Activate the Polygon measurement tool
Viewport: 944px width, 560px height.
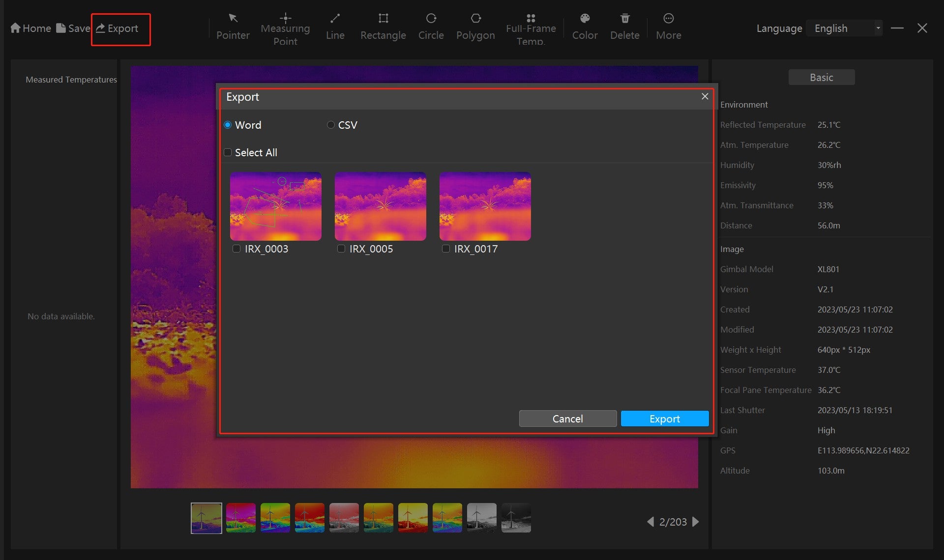475,26
